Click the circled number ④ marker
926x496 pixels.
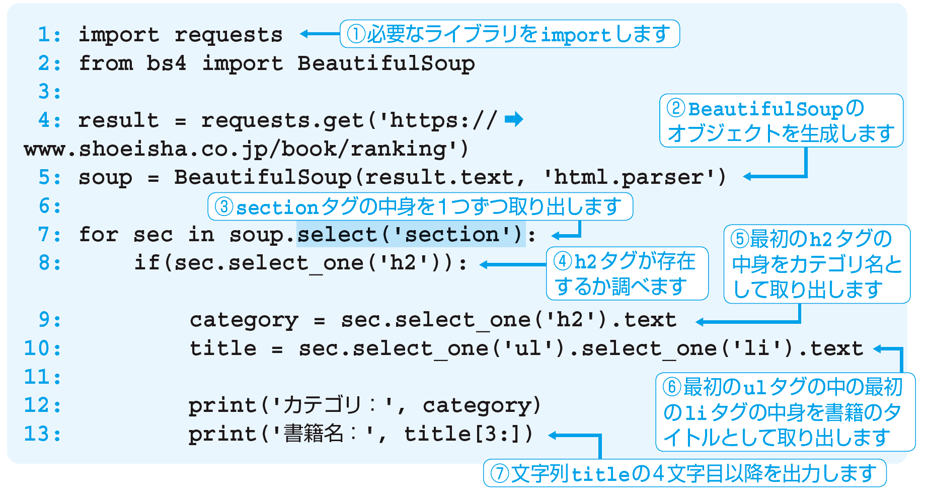562,262
